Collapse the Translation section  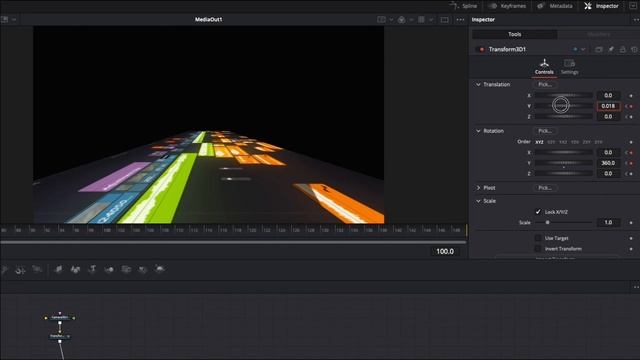coord(478,84)
